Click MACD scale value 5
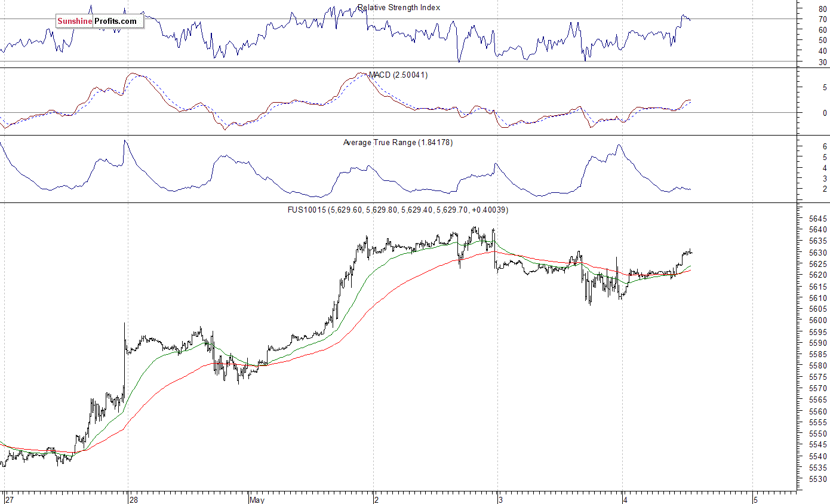Screen dimensions: 830x504 pos(825,87)
